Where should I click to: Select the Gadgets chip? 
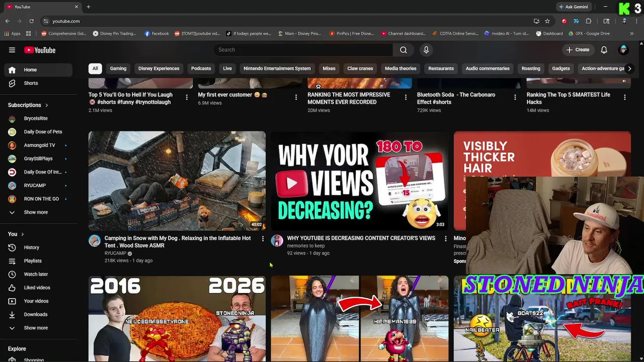[x=561, y=68]
